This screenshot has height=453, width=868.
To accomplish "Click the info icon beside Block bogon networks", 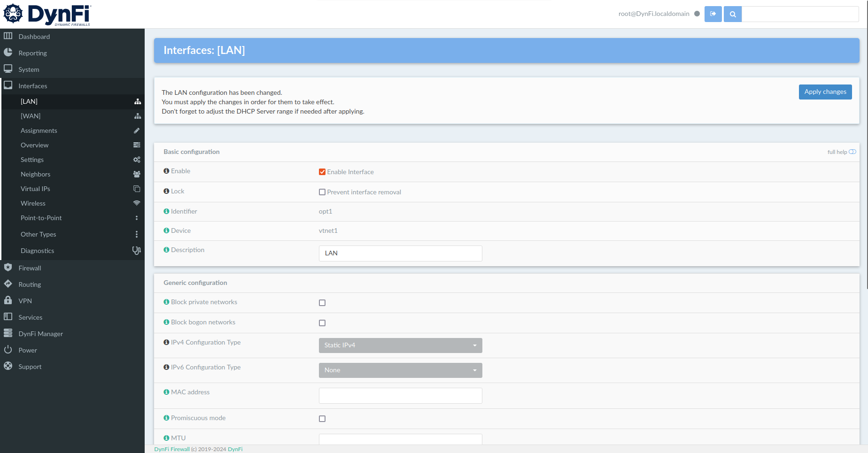I will tap(166, 322).
